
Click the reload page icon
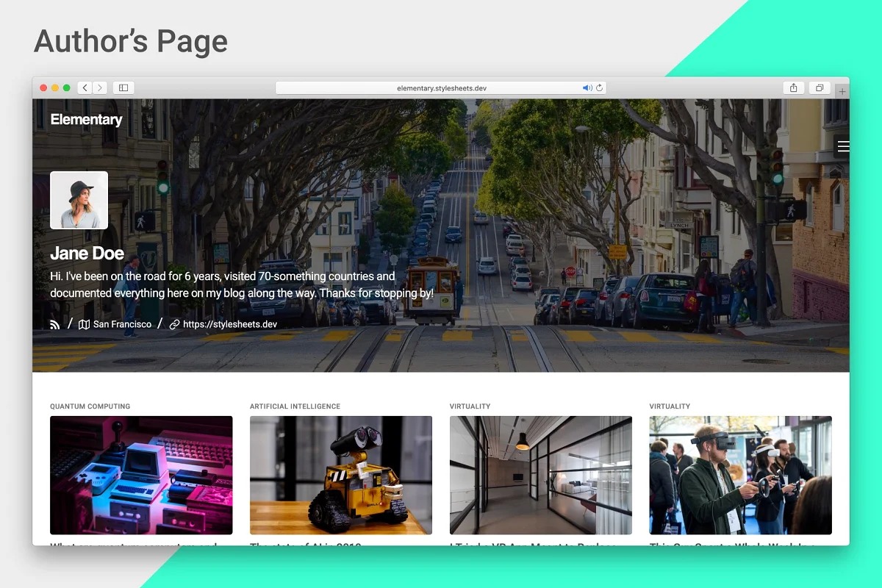tap(600, 88)
